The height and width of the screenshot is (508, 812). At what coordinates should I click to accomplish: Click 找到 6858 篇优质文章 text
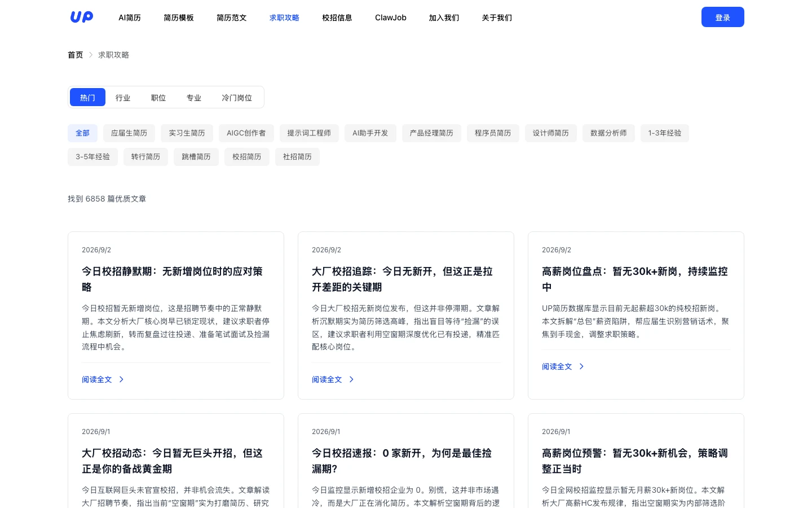pos(107,199)
